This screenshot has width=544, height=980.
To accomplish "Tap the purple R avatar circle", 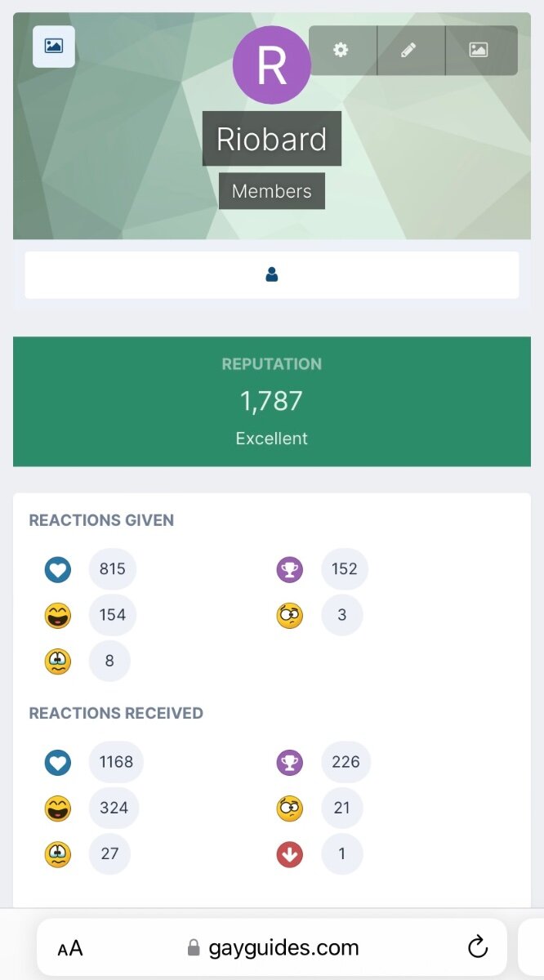I will pyautogui.click(x=272, y=65).
